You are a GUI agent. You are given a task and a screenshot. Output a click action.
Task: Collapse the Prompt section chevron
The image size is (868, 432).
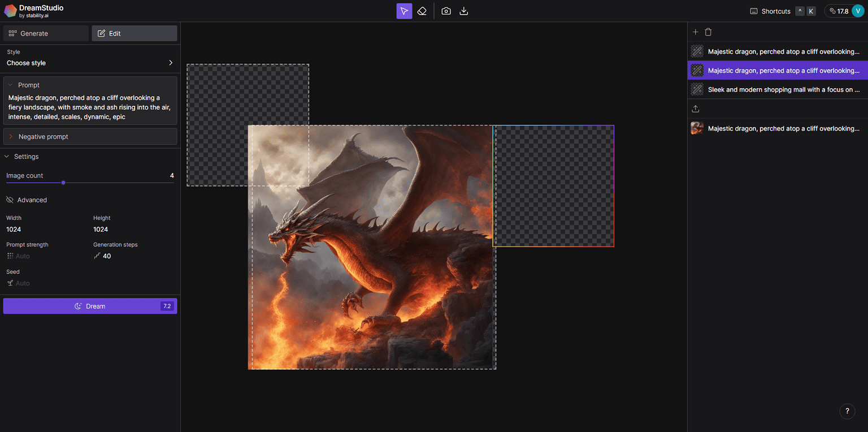pyautogui.click(x=10, y=85)
